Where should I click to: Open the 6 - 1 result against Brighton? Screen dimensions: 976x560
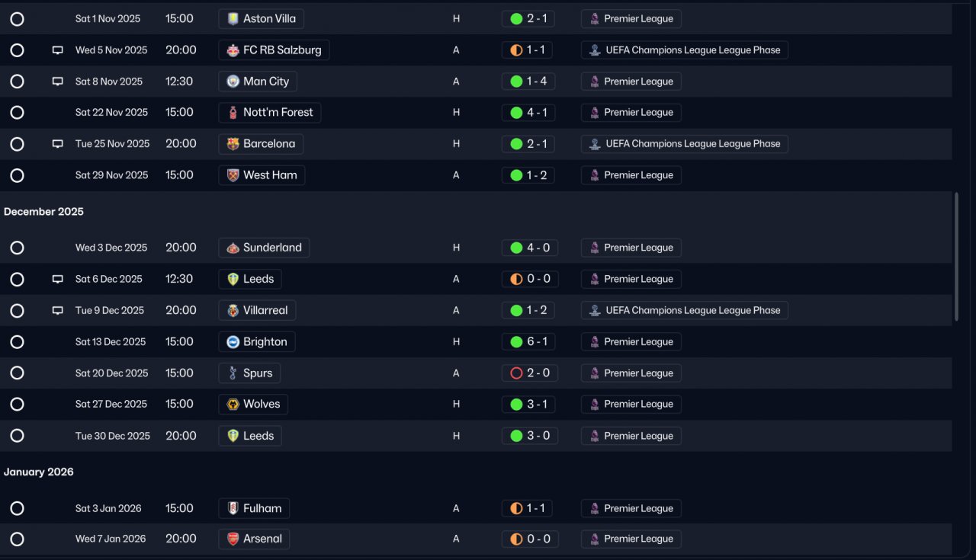tap(528, 342)
